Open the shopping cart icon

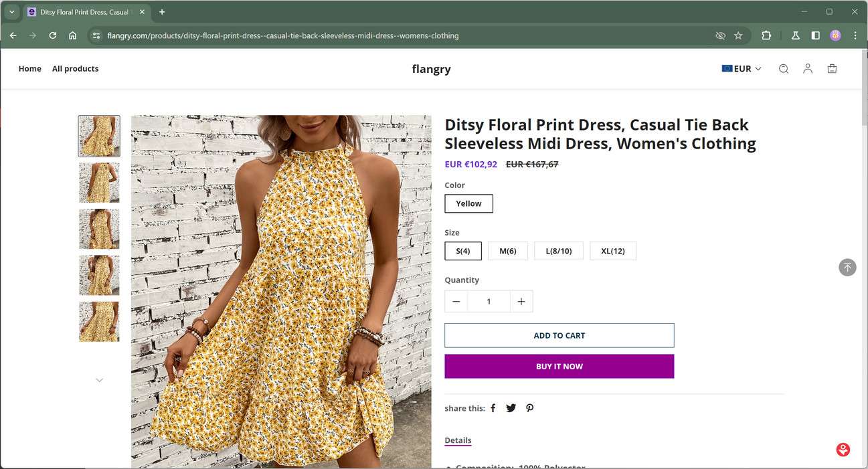click(x=832, y=69)
